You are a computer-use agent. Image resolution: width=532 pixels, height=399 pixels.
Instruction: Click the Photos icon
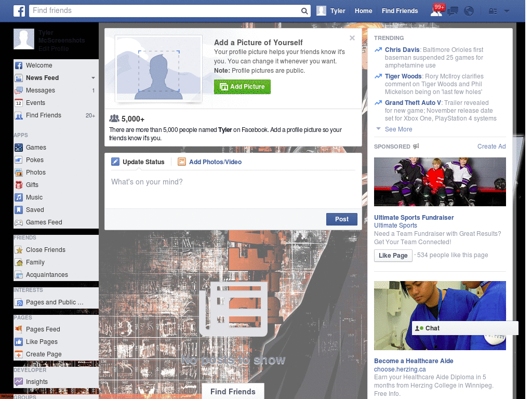point(19,172)
